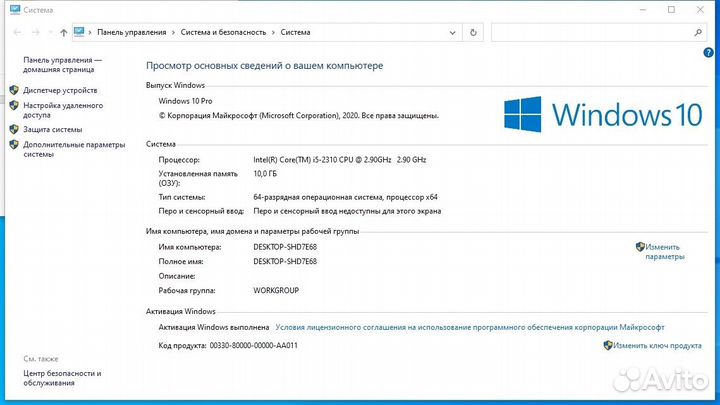Close the System window
Viewport: 720px width, 405px height.
[700, 10]
